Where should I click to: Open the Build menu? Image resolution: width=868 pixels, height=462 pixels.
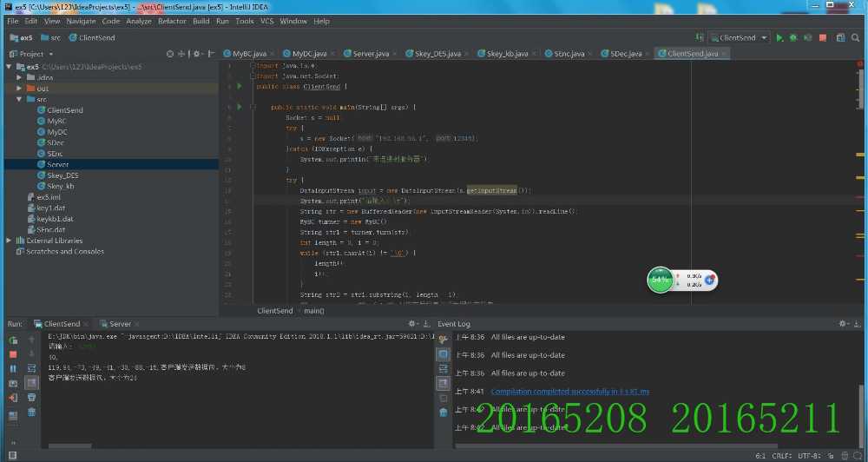click(201, 21)
